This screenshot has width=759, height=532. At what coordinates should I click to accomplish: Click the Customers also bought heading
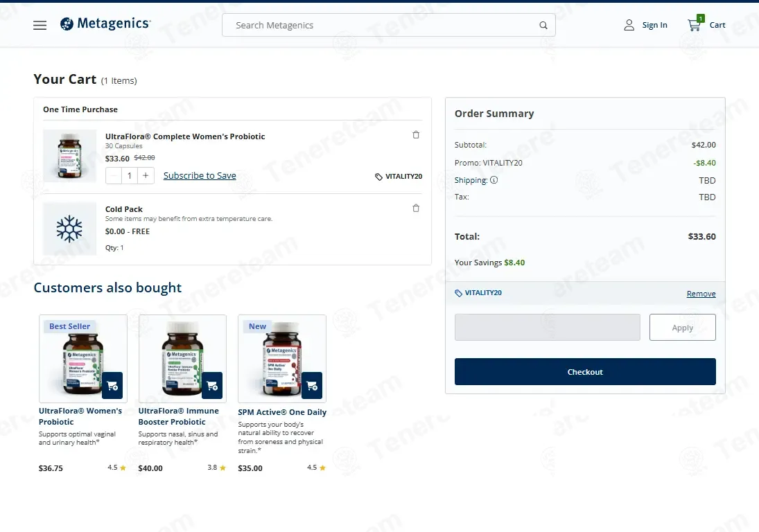point(107,287)
